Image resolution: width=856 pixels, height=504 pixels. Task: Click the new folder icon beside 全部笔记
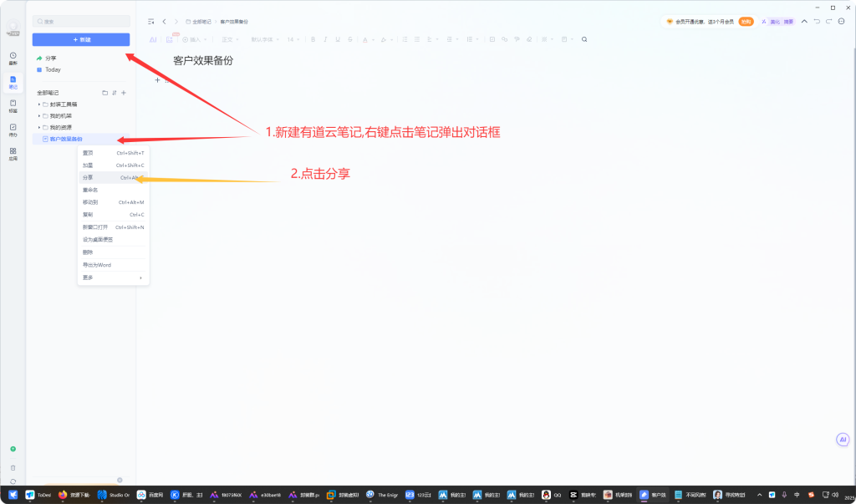[104, 93]
